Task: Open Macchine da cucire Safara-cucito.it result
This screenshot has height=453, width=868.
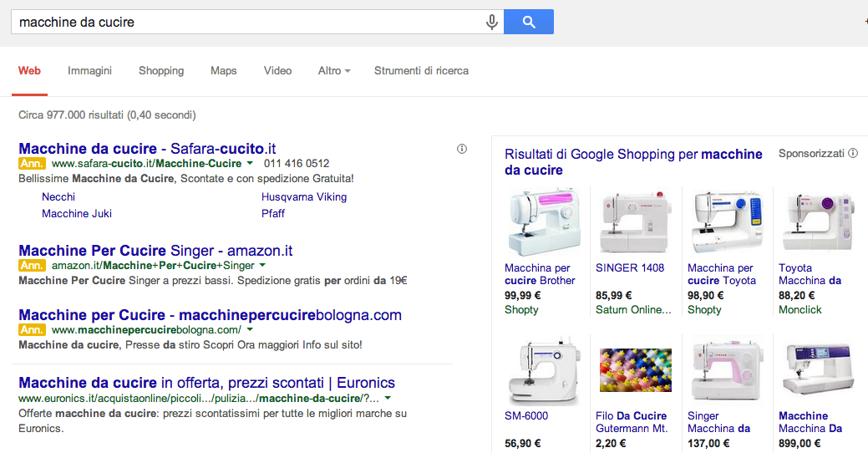Action: coord(147,149)
